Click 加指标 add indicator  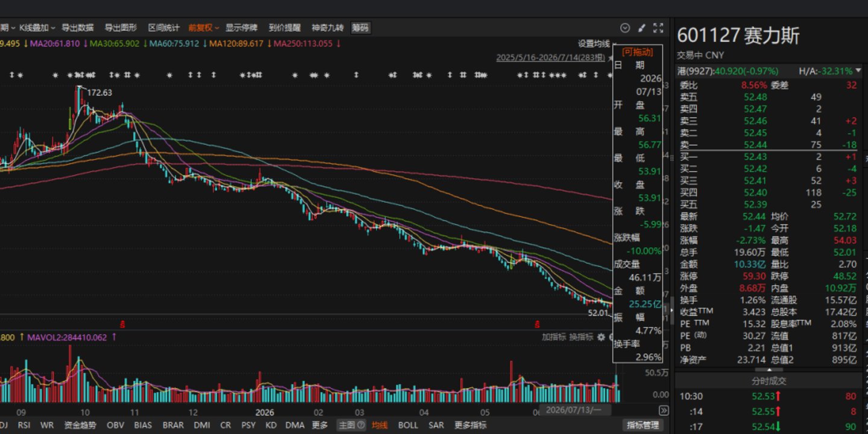click(x=554, y=337)
